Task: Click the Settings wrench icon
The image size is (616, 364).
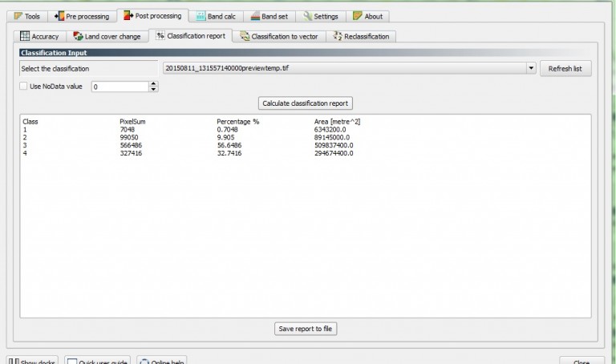Action: click(x=307, y=16)
